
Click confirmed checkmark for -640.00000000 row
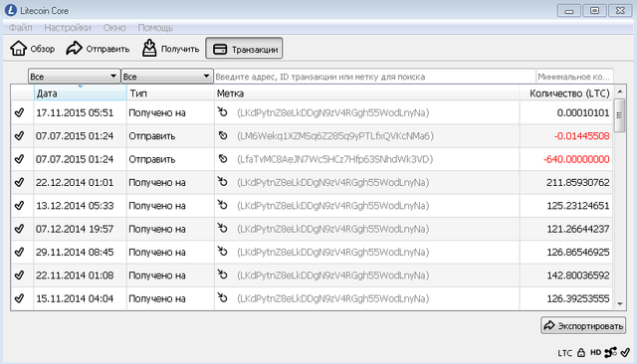pos(19,159)
